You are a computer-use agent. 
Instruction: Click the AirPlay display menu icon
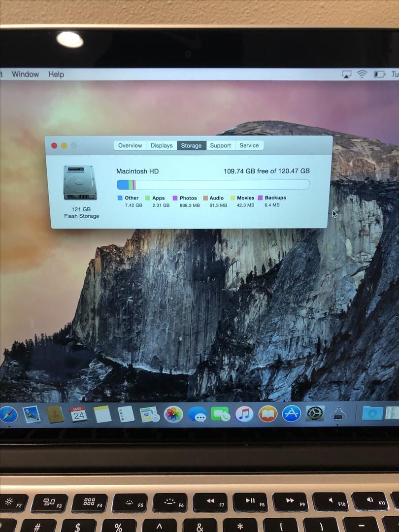pos(346,74)
